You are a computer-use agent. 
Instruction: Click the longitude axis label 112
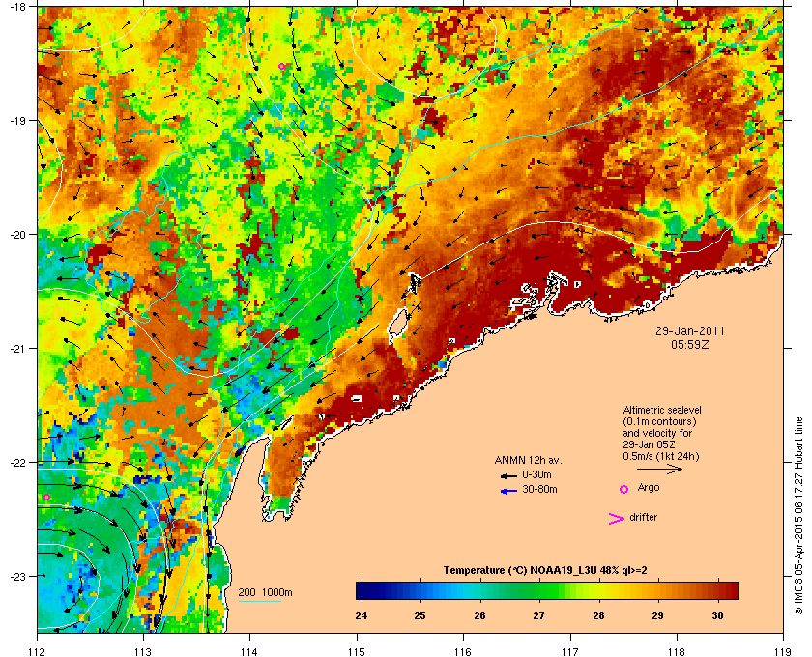[x=38, y=652]
